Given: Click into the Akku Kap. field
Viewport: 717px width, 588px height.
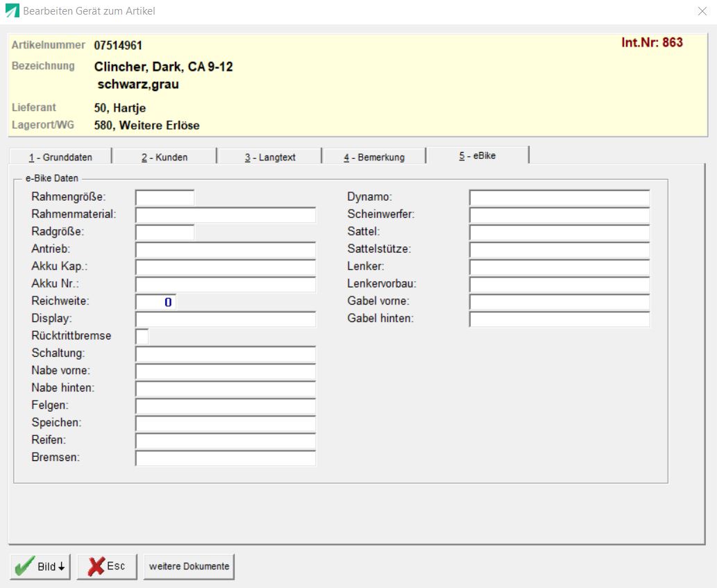Looking at the screenshot, I should (225, 267).
